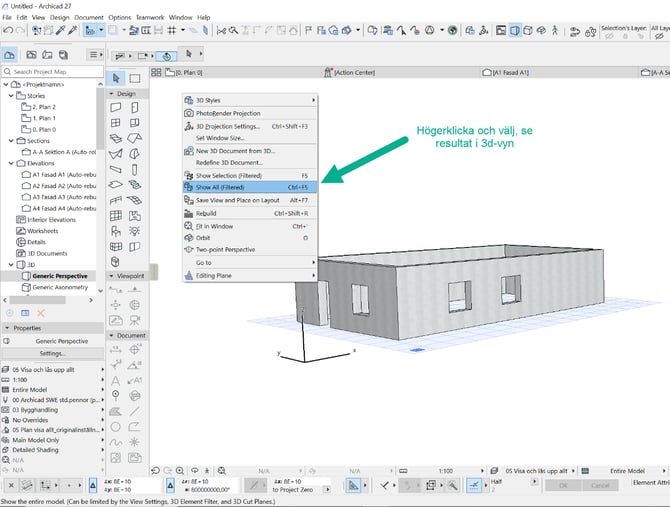Collapse the Design toolbox section

click(x=111, y=93)
